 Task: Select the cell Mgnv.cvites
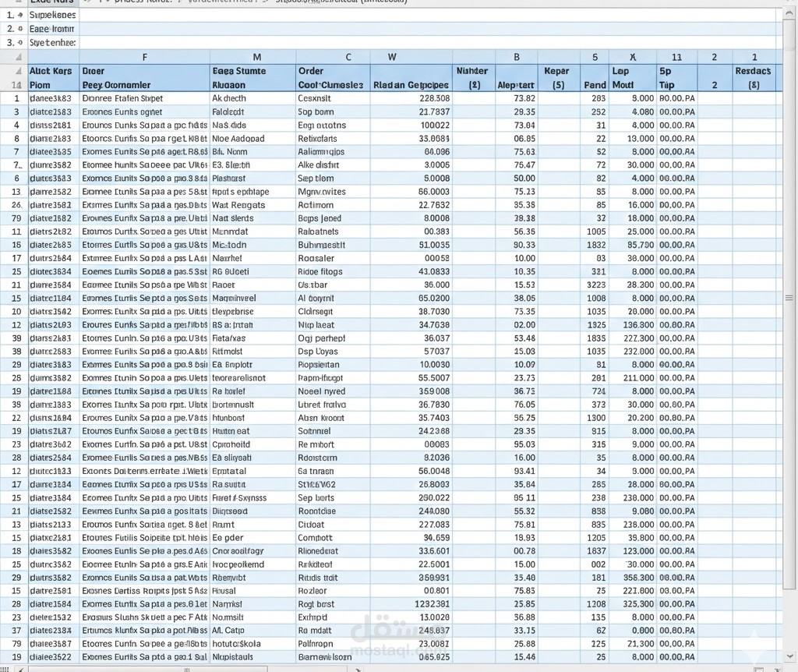coord(333,192)
